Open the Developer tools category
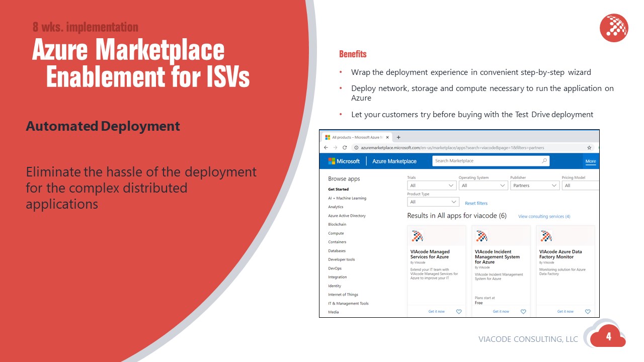The width and height of the screenshot is (644, 362). click(x=342, y=259)
